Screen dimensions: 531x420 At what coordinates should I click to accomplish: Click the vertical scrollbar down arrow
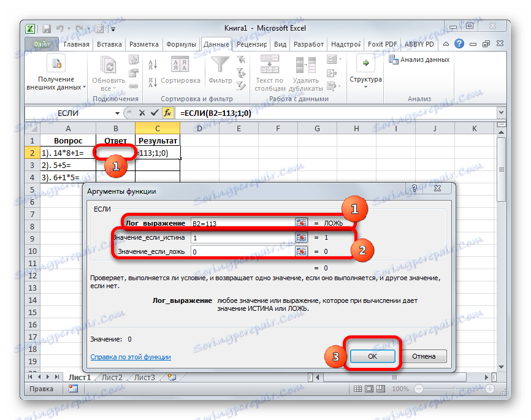pyautogui.click(x=502, y=367)
